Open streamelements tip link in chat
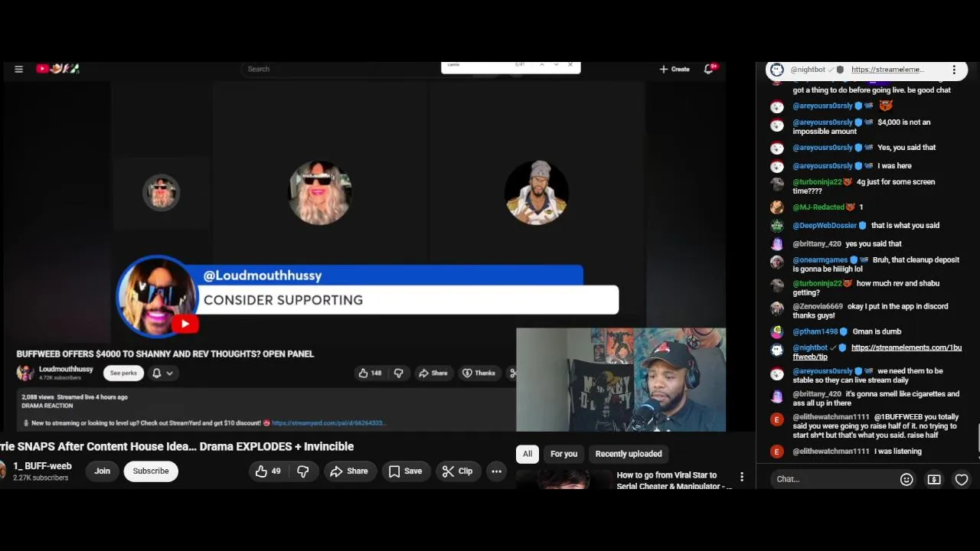Viewport: 980px width, 551px height. 877,352
